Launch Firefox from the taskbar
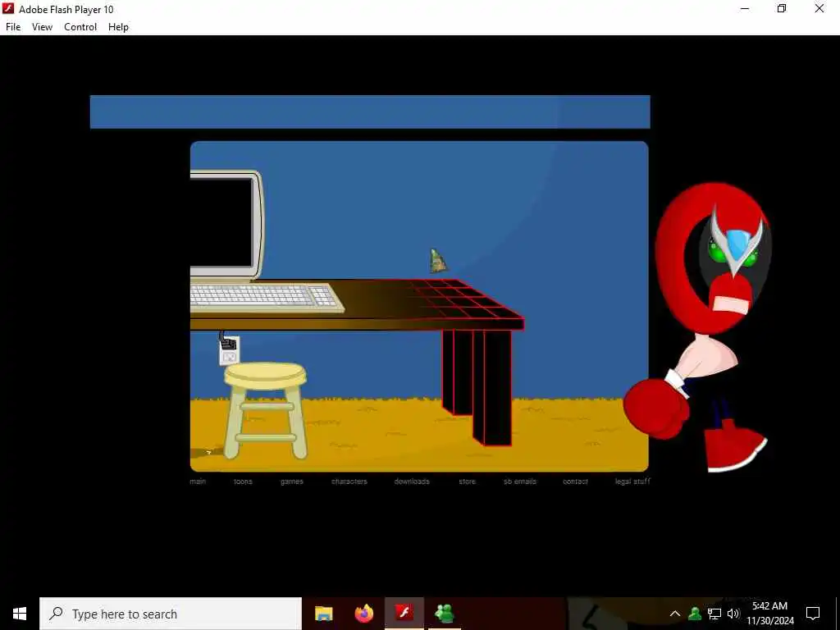The image size is (840, 630). (x=363, y=614)
